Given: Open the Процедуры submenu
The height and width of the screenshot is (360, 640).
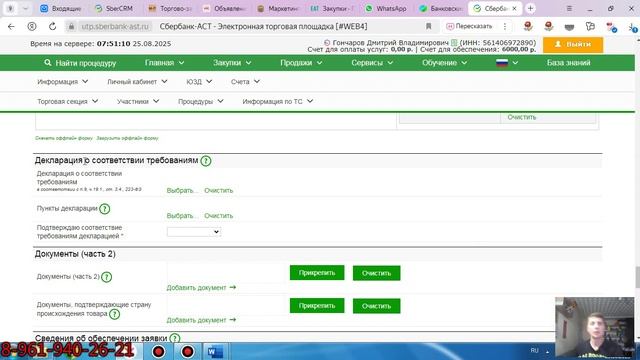Looking at the screenshot, I should [200, 101].
